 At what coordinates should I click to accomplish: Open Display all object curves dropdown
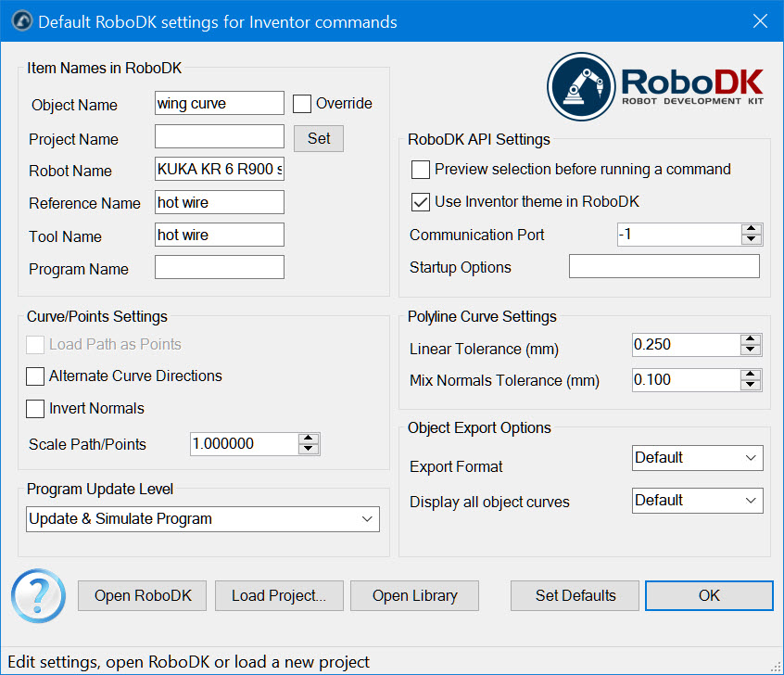[698, 501]
